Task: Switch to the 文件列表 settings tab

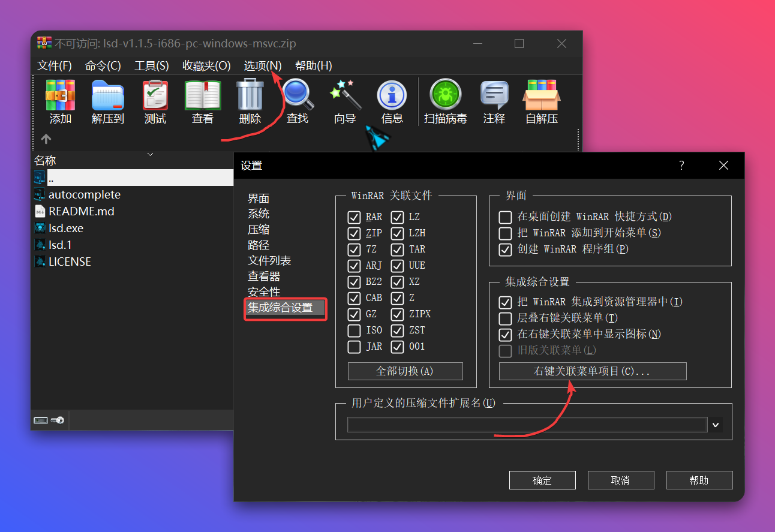Action: click(x=269, y=261)
